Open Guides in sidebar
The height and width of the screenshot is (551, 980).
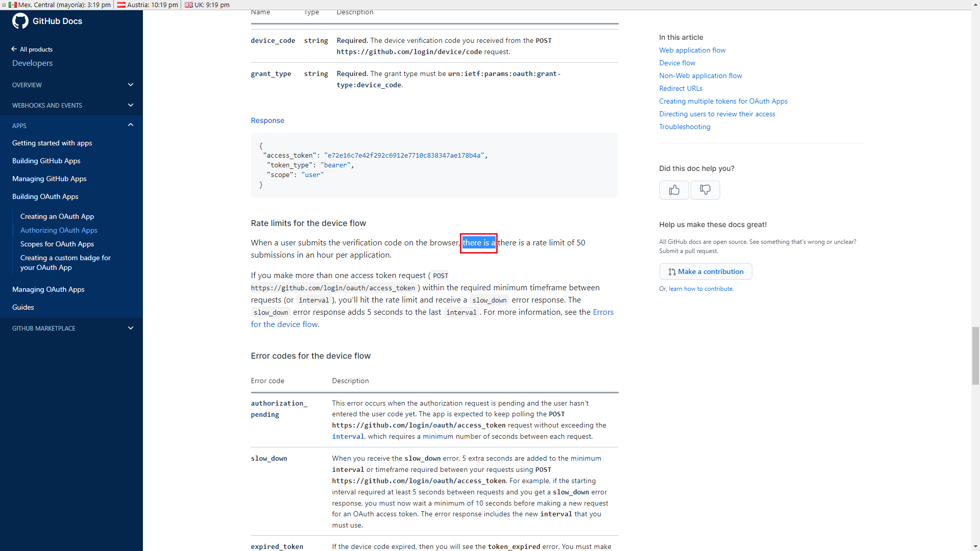23,307
